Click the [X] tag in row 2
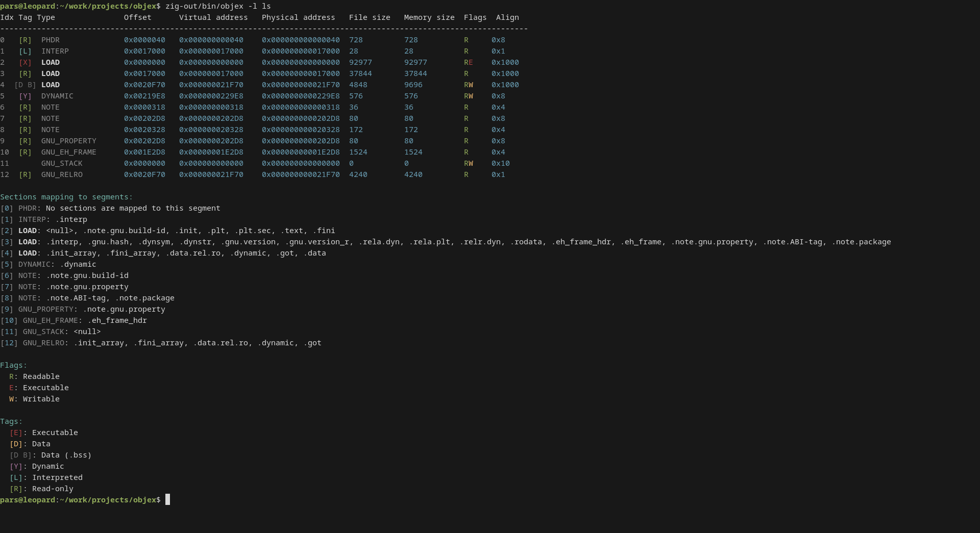This screenshot has width=980, height=533. point(25,62)
